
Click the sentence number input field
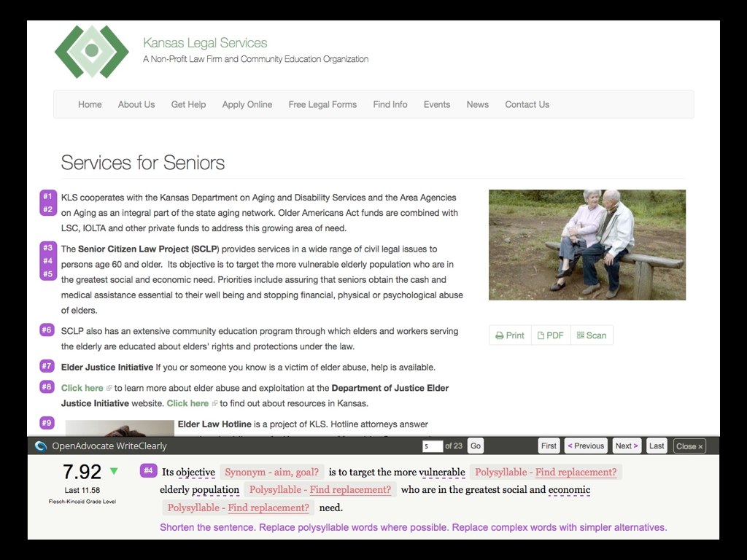tap(432, 446)
